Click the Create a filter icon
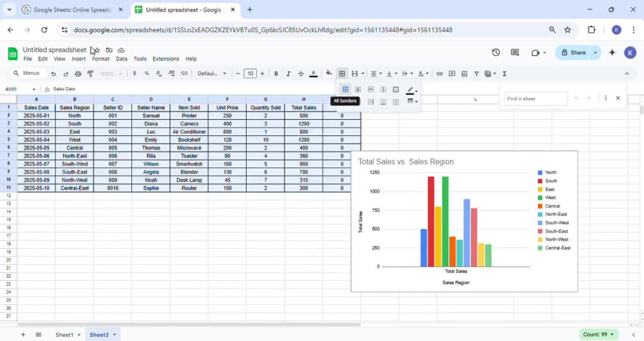644x341 pixels. 477,73
